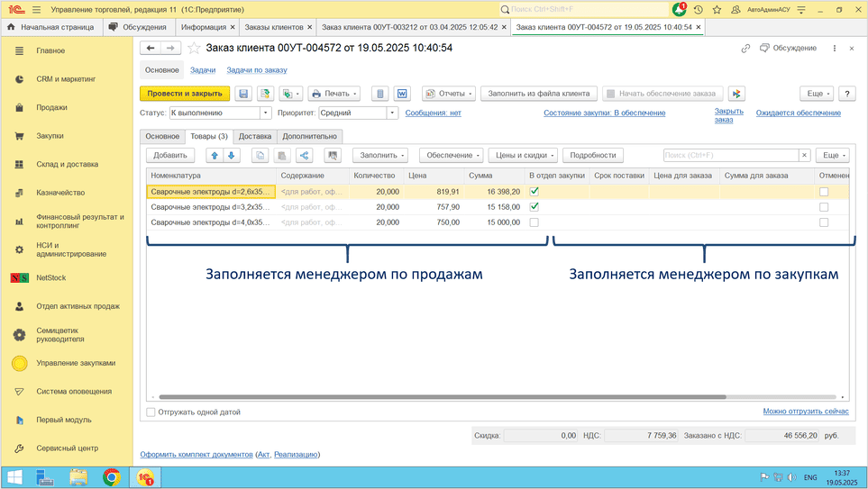
Task: Click the paste rows icon in goods toolbar
Action: click(x=282, y=156)
